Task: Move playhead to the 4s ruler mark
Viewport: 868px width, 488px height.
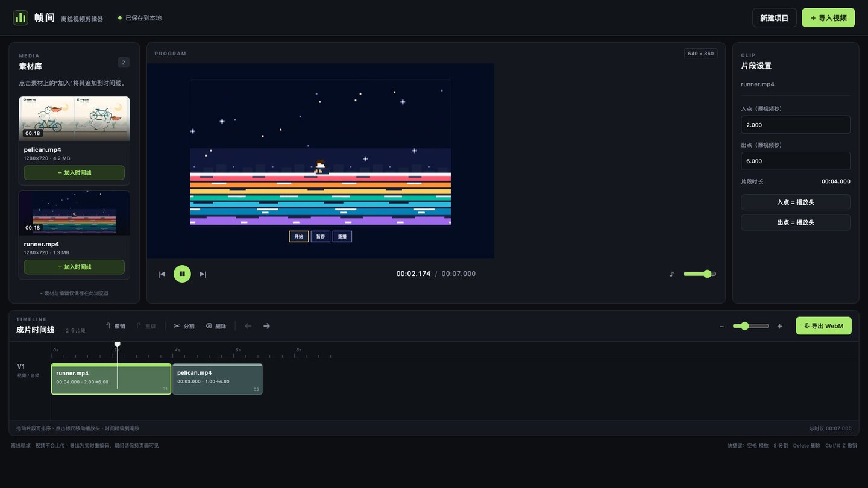Action: [x=177, y=350]
